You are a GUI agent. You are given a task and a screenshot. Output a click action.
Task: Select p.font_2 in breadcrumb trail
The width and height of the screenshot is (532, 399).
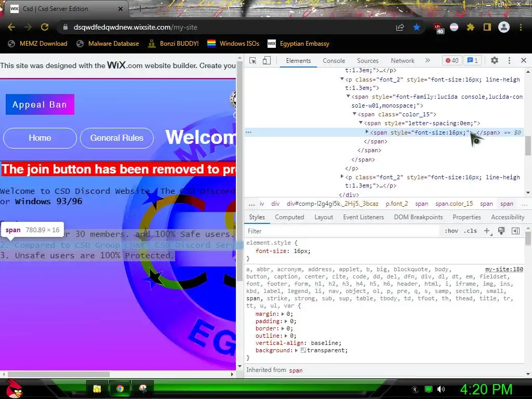396,204
